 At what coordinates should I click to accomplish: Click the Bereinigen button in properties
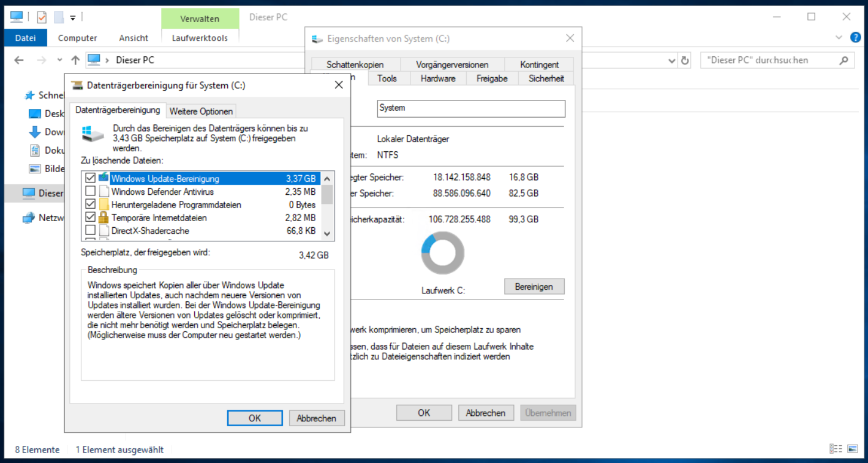click(534, 287)
